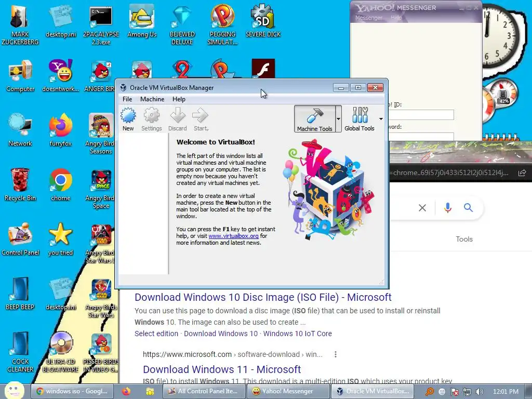Click the network tray icon
Viewport: 532px width, 399px height.
tap(467, 392)
